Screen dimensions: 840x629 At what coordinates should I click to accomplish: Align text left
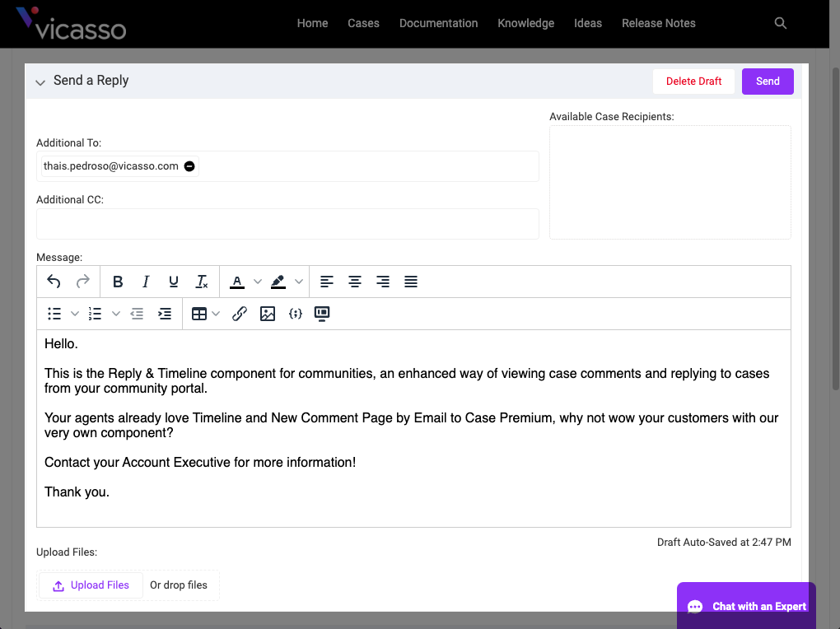(327, 282)
